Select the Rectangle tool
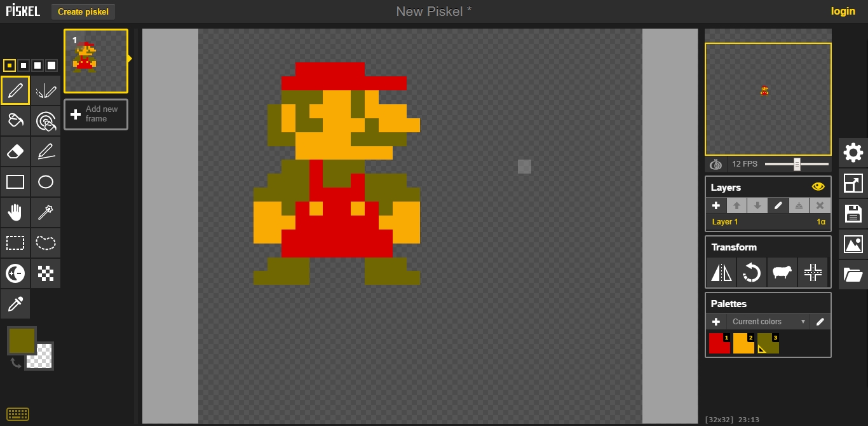868x426 pixels. [15, 182]
